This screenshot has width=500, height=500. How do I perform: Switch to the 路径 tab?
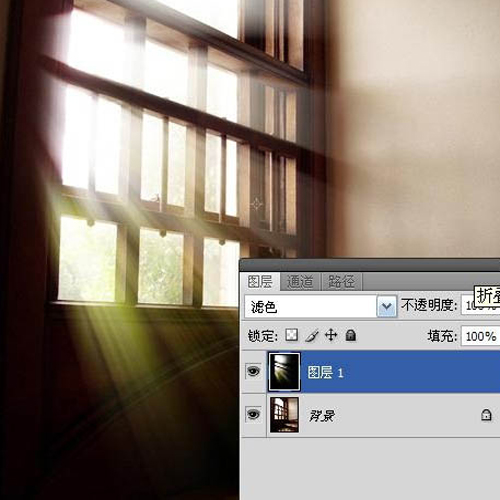(341, 282)
